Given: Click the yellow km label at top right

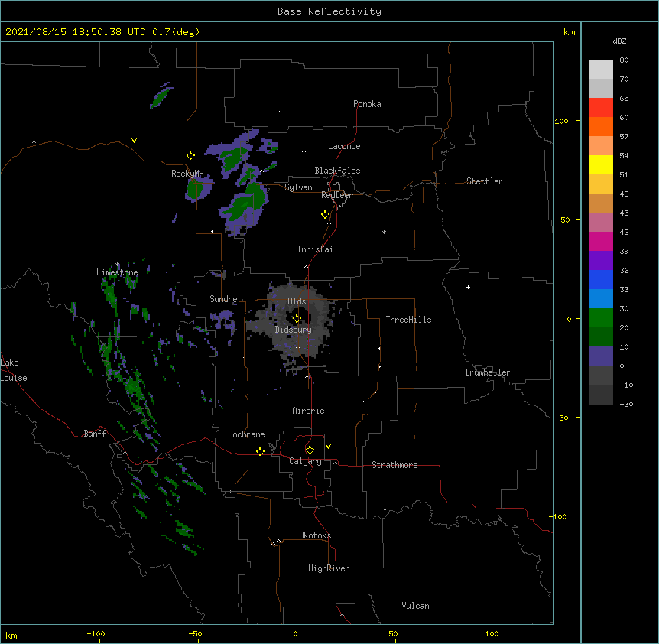Looking at the screenshot, I should [x=569, y=32].
